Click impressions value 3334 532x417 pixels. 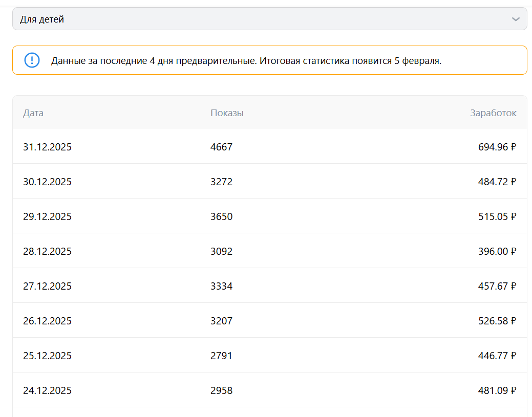point(221,287)
